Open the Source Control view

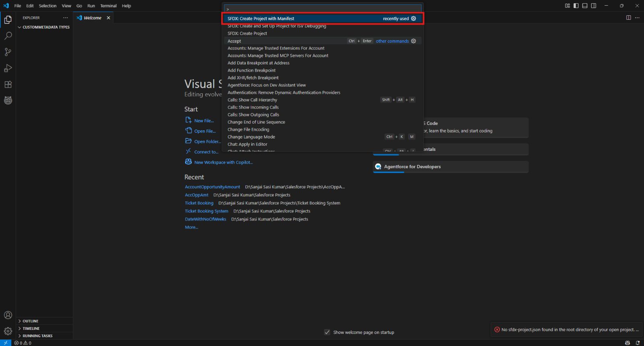click(8, 52)
